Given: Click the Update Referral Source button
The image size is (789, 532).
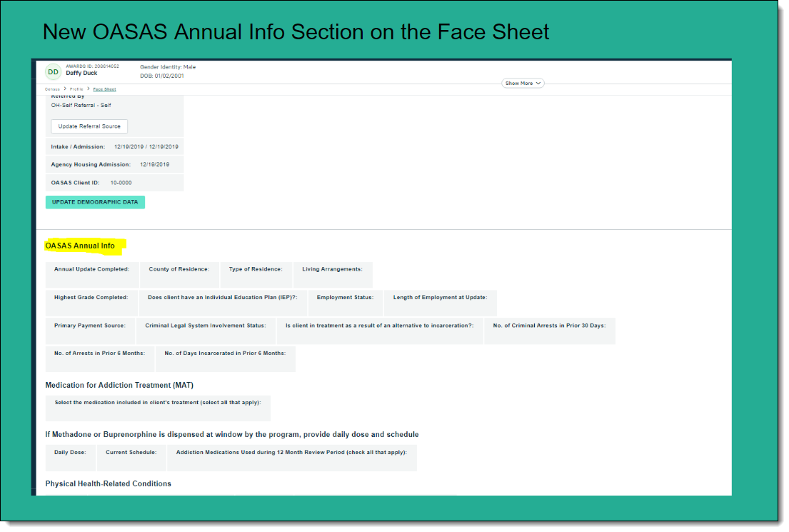Looking at the screenshot, I should coord(89,126).
